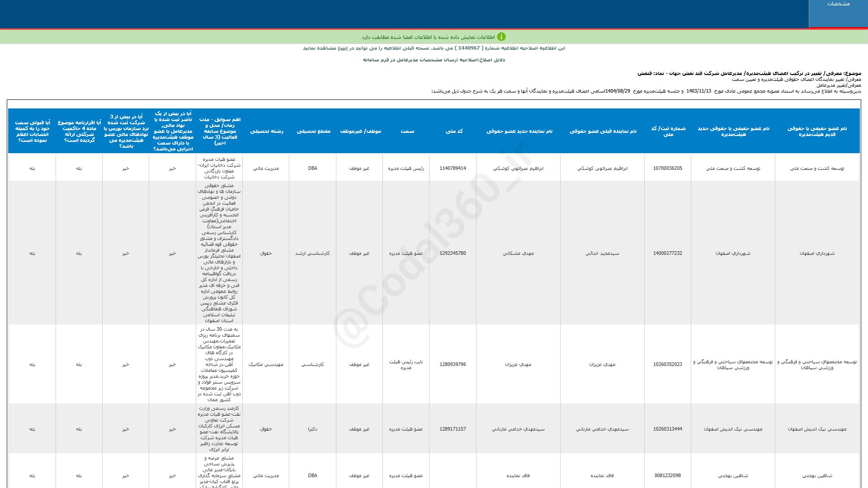Click the کد ملی column header

(x=454, y=131)
